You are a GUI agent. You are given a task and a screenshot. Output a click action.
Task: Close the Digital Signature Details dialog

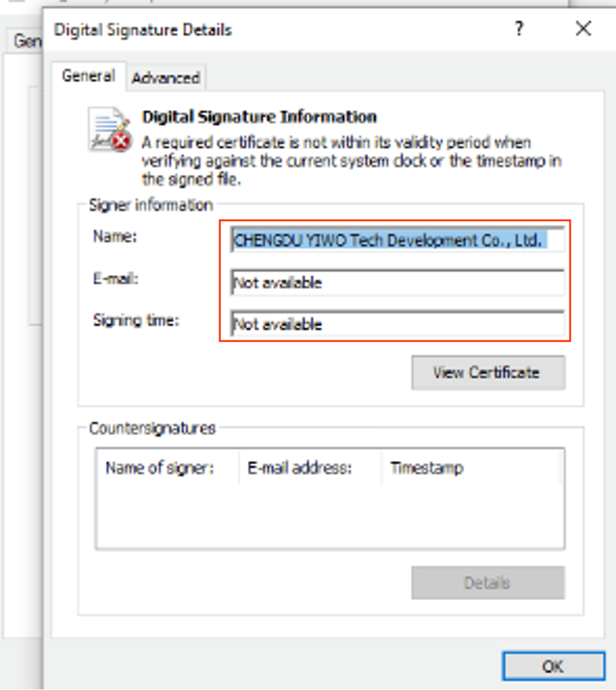(583, 29)
